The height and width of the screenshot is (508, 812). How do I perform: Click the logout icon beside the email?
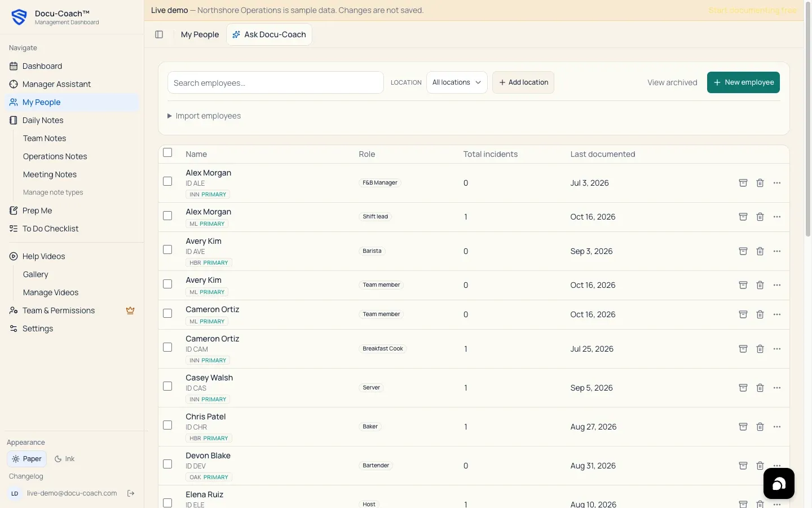[131, 493]
